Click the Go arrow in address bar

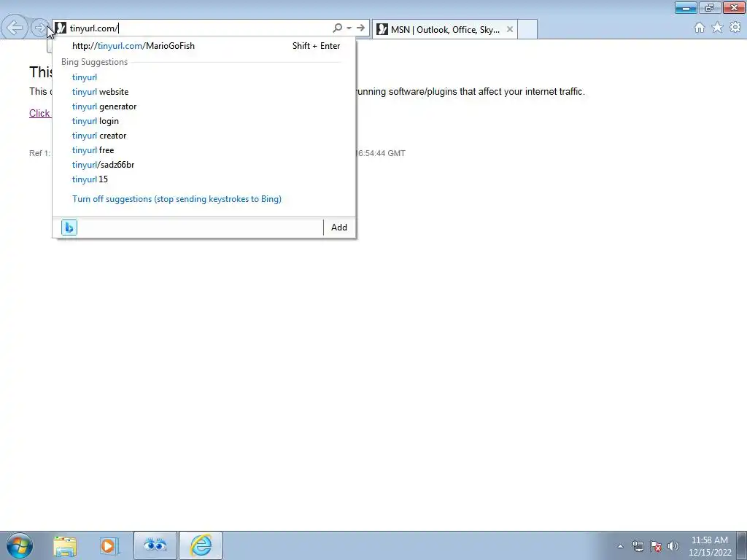360,28
